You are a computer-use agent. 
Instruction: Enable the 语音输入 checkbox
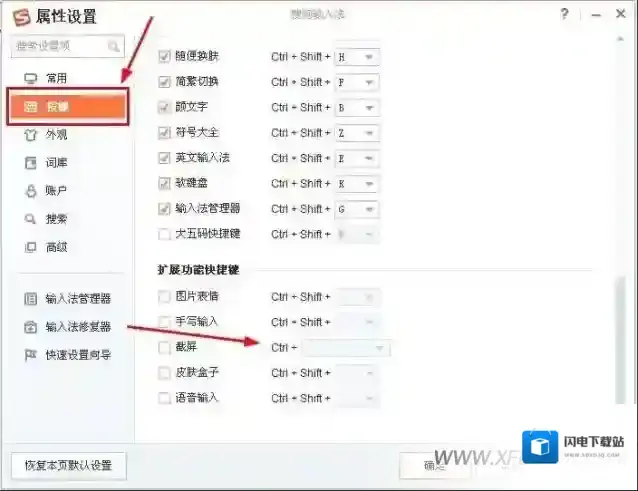click(164, 398)
